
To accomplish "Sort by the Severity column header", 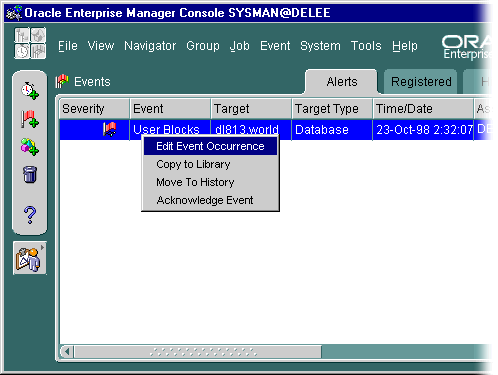I will 94,109.
